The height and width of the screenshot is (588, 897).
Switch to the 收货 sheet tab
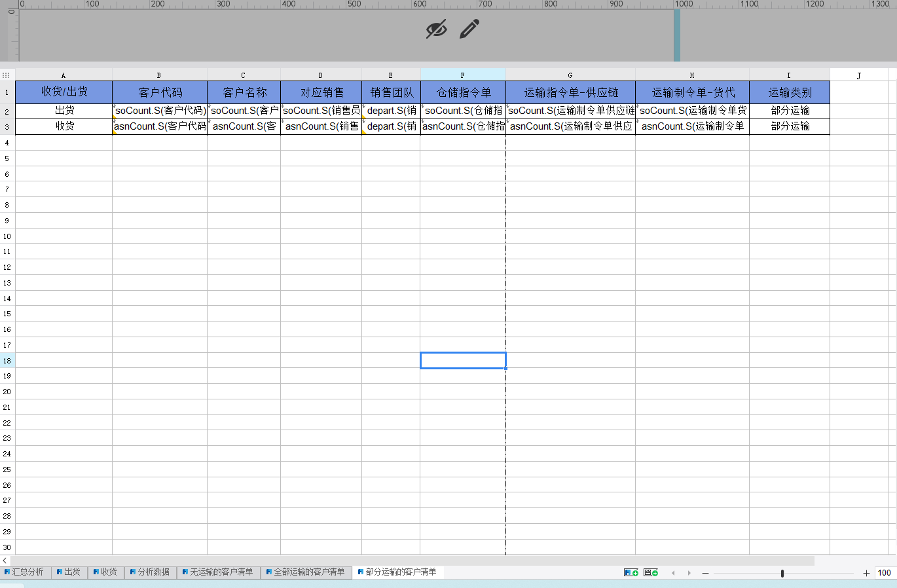point(105,572)
